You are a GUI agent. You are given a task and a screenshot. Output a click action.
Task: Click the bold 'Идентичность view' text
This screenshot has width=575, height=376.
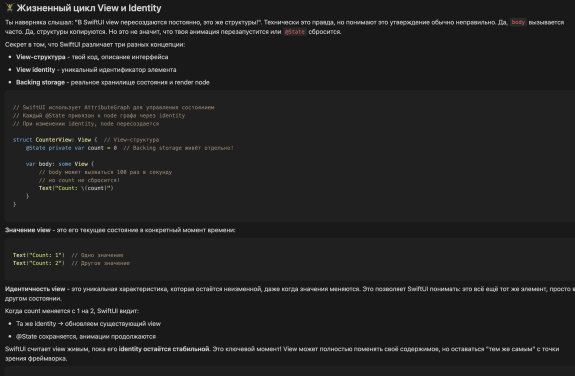coord(35,289)
